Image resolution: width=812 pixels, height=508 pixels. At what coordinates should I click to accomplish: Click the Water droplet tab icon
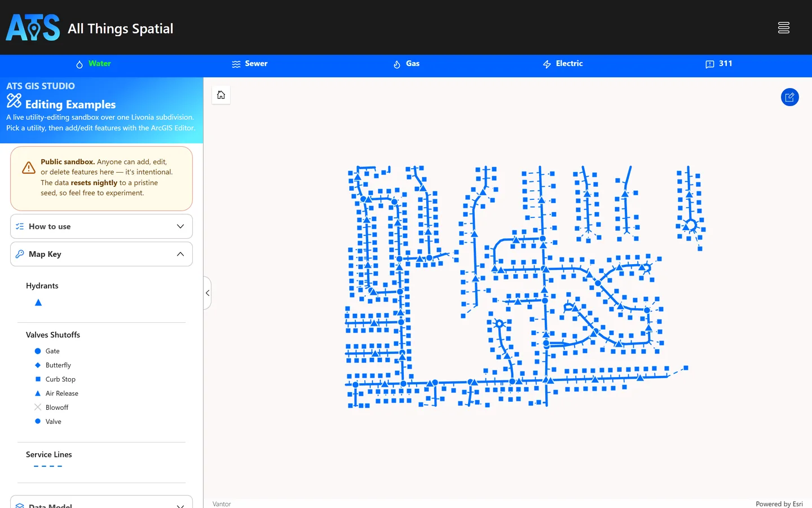pos(80,64)
